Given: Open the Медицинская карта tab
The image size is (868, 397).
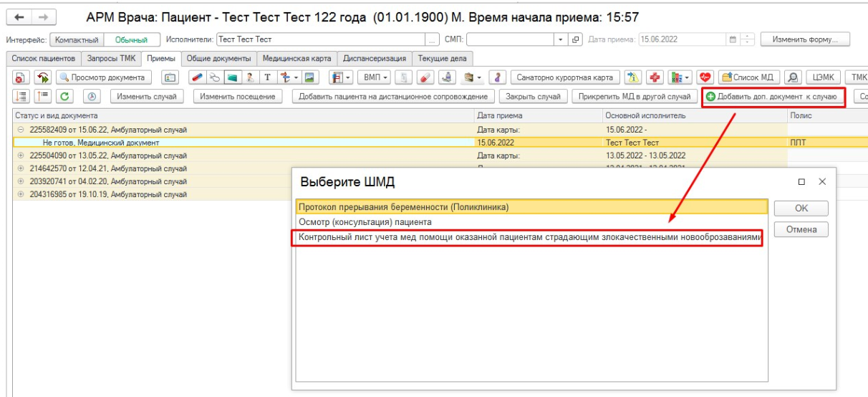Looking at the screenshot, I should coord(296,59).
